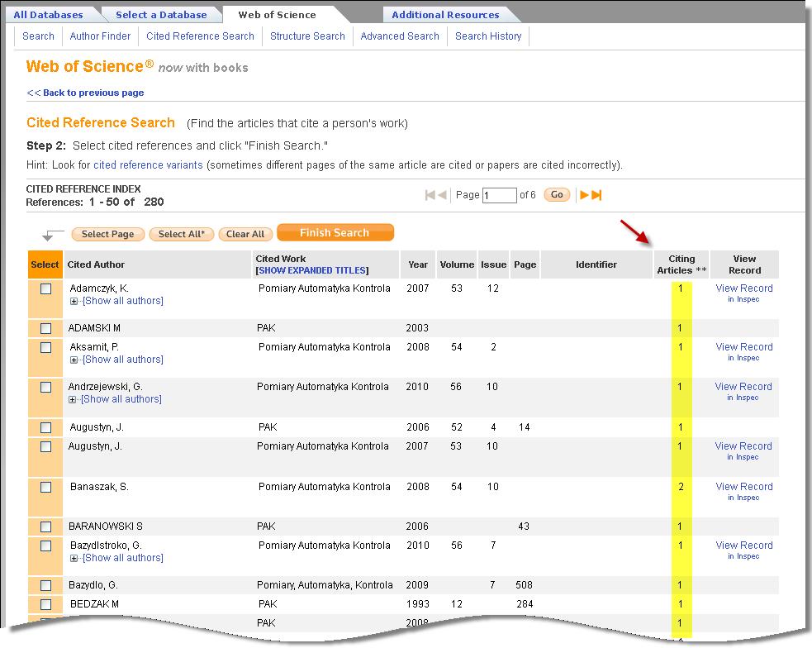The width and height of the screenshot is (812, 648).
Task: Go to next page arrow icon
Action: pos(584,195)
